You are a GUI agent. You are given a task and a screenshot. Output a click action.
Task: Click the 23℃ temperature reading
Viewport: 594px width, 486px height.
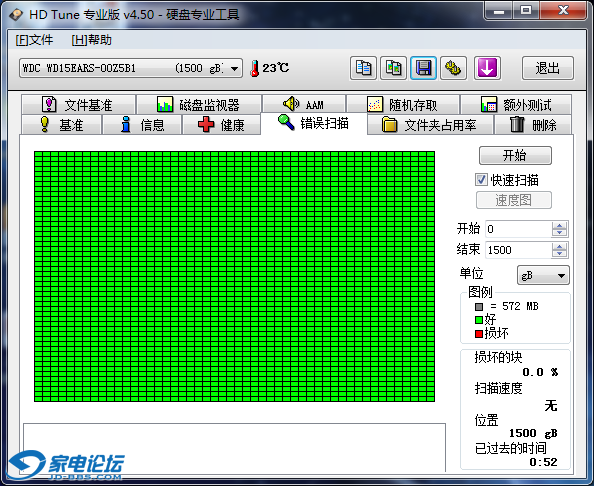275,68
